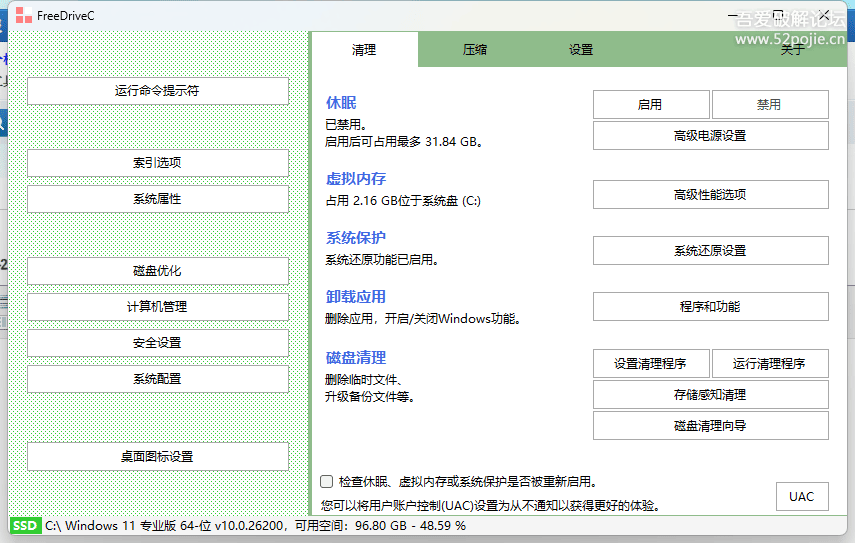Screen dimensions: 855x543
Task: Open 桌面图标设置
Action: pyautogui.click(x=158, y=456)
